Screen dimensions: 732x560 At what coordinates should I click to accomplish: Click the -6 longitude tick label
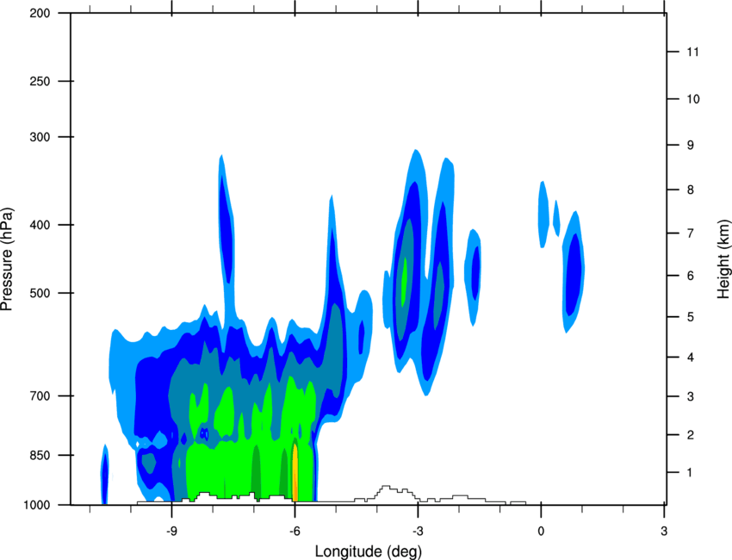[295, 531]
